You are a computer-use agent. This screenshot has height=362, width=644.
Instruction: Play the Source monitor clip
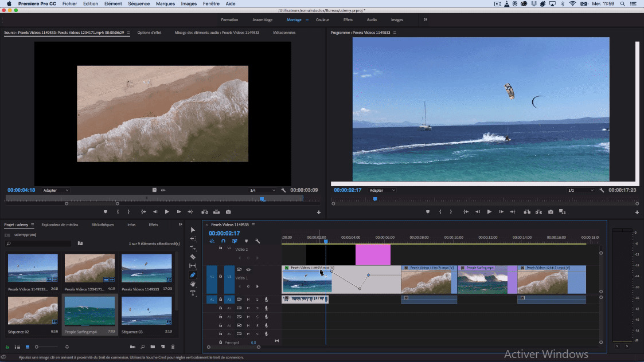(x=167, y=212)
